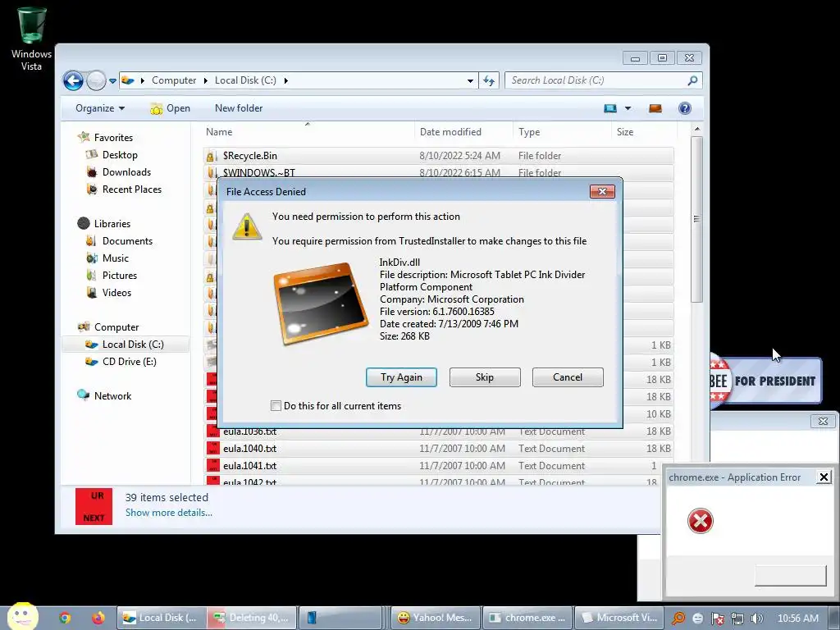Screen dimensions: 840x630
Task: Switch to Yahoo! Messenger taskbar button
Action: 436,618
